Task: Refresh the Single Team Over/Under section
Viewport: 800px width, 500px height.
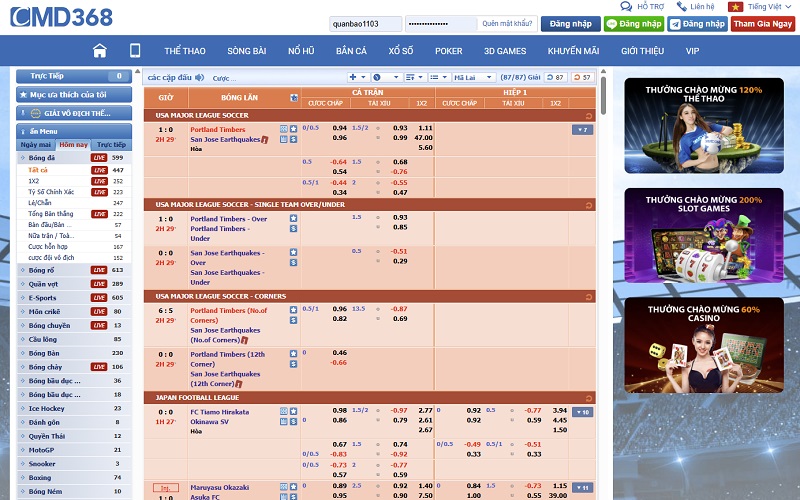Action: (589, 205)
